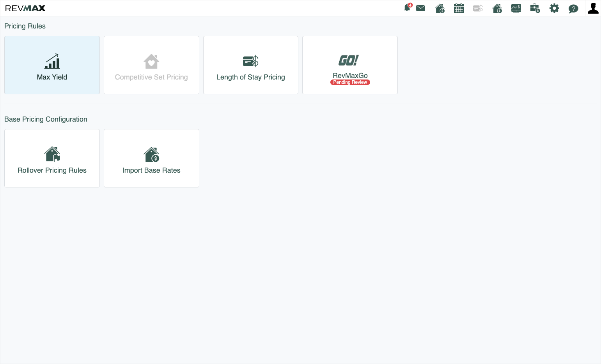
Task: Click the Import Base Rates house icon
Action: pyautogui.click(x=152, y=154)
